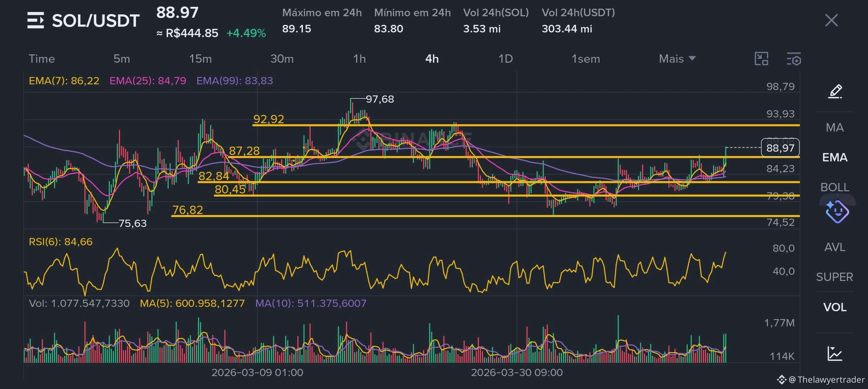This screenshot has height=389, width=868.
Task: Expand the Mais timeframe dropdown
Action: point(677,59)
